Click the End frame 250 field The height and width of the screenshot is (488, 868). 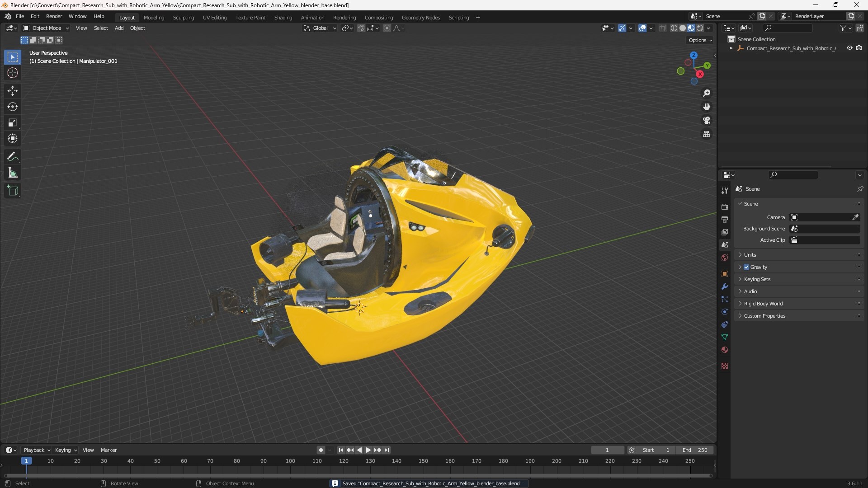pyautogui.click(x=695, y=450)
